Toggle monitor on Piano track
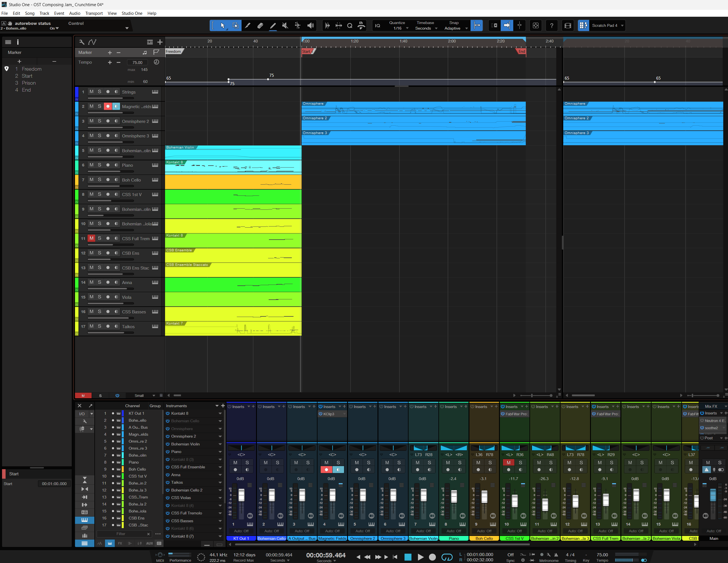 click(116, 165)
